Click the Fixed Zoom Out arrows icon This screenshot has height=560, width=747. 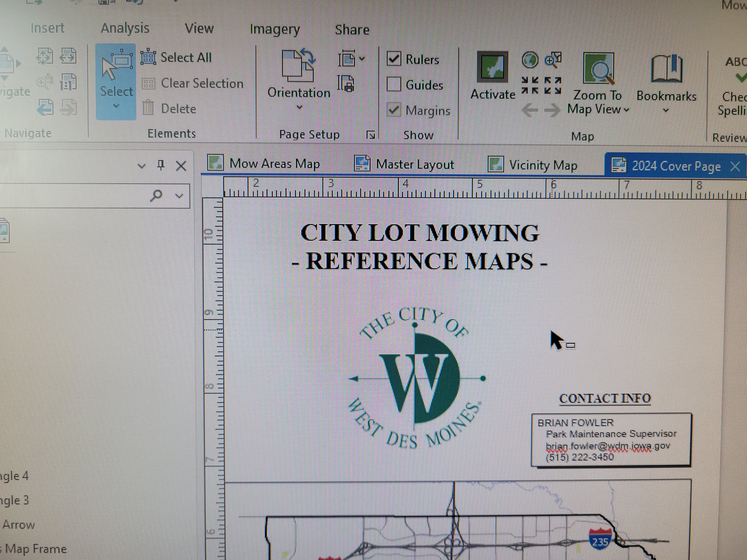553,86
